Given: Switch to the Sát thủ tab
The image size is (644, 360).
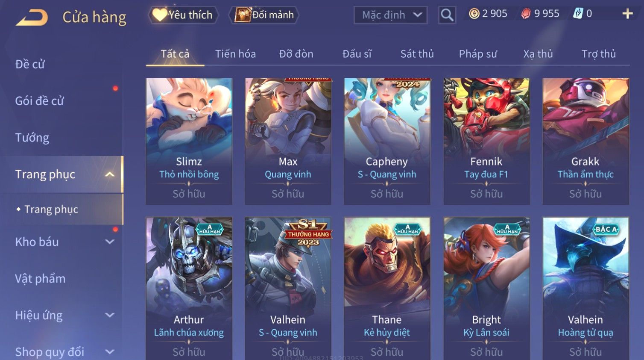Looking at the screenshot, I should [417, 54].
